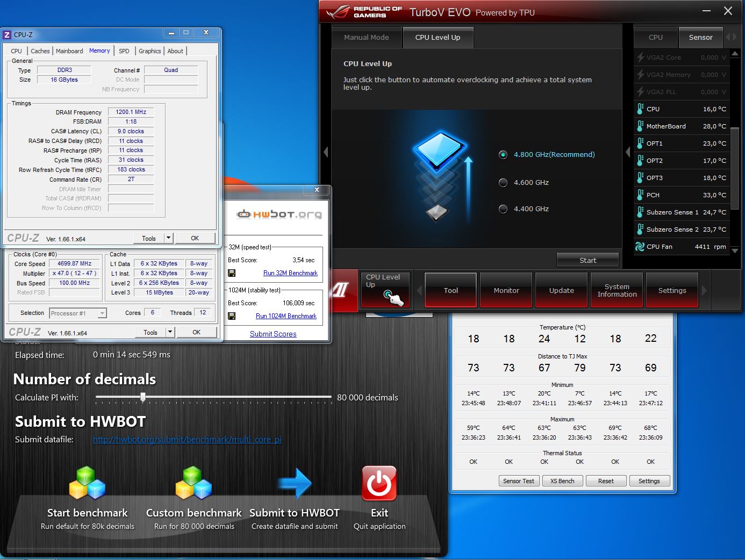Click the Custom benchmark cubes icon

[194, 483]
